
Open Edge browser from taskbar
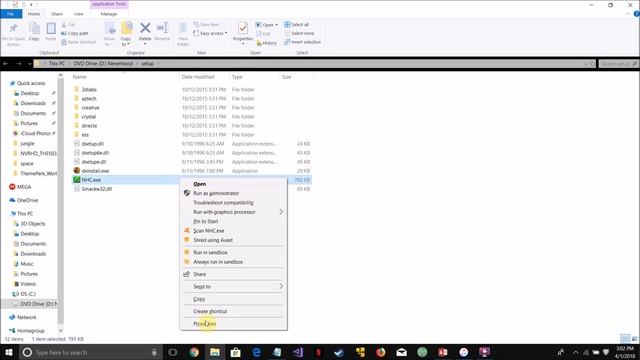pyautogui.click(x=256, y=352)
